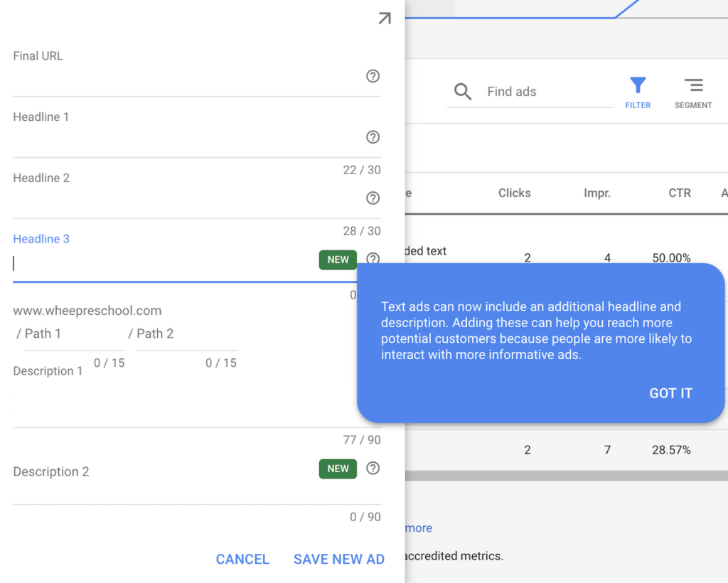This screenshot has width=728, height=583.
Task: Click the Find ads search magnifier icon
Action: [x=463, y=92]
